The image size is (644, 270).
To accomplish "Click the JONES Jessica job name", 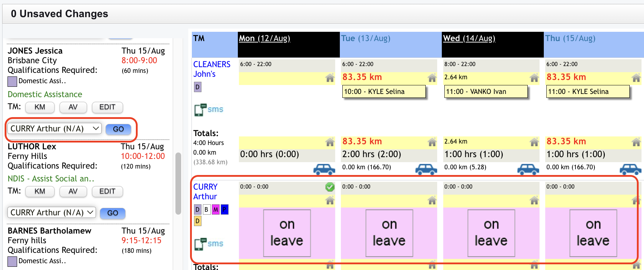I will [35, 51].
